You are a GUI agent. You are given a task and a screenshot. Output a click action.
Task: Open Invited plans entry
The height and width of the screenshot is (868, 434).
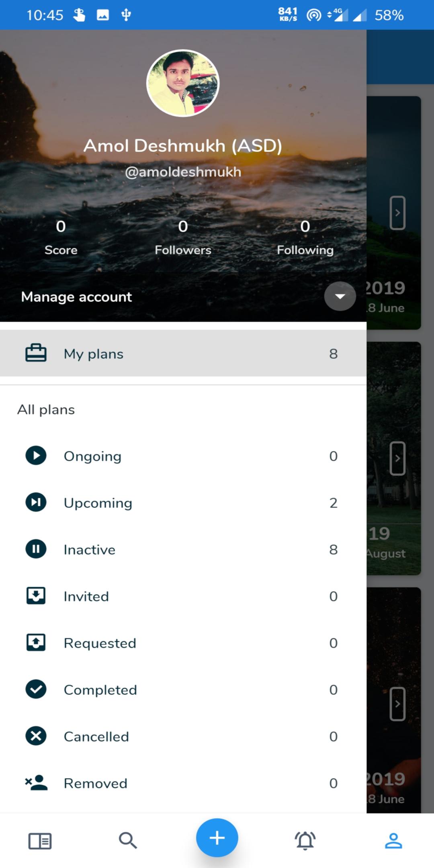point(183,596)
